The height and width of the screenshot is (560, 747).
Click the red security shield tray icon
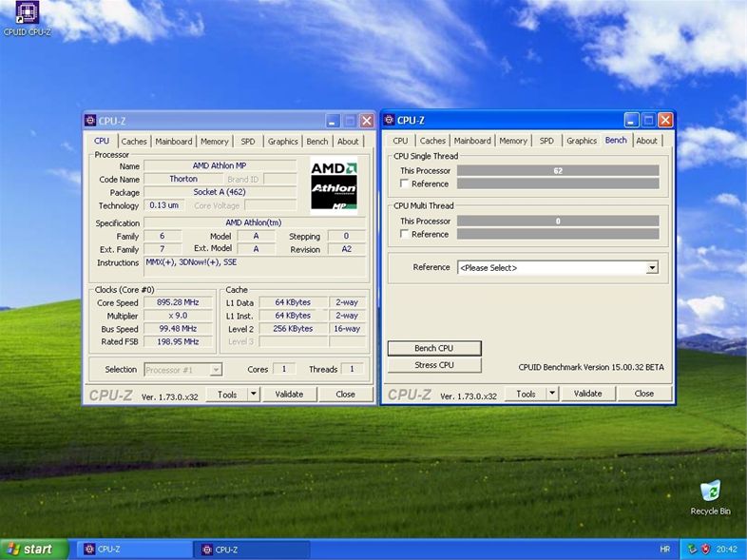coord(705,549)
